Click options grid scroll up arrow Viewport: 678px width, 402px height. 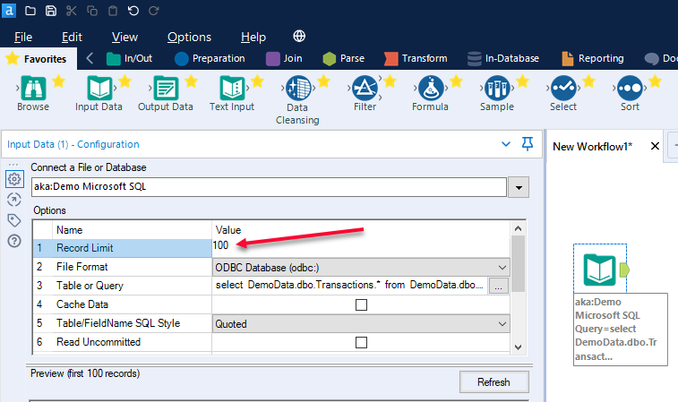pos(518,228)
